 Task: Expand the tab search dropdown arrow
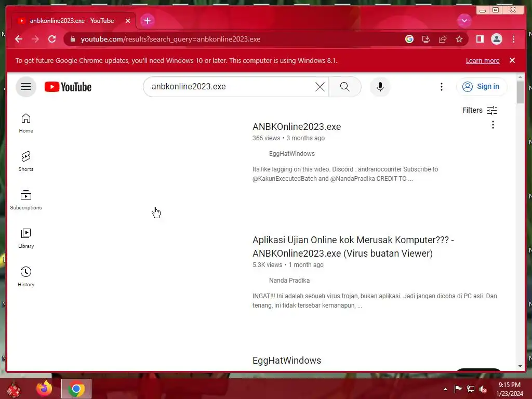(464, 21)
